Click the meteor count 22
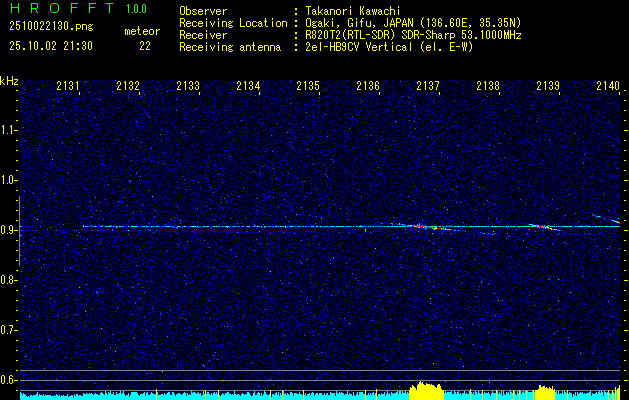 (x=144, y=45)
